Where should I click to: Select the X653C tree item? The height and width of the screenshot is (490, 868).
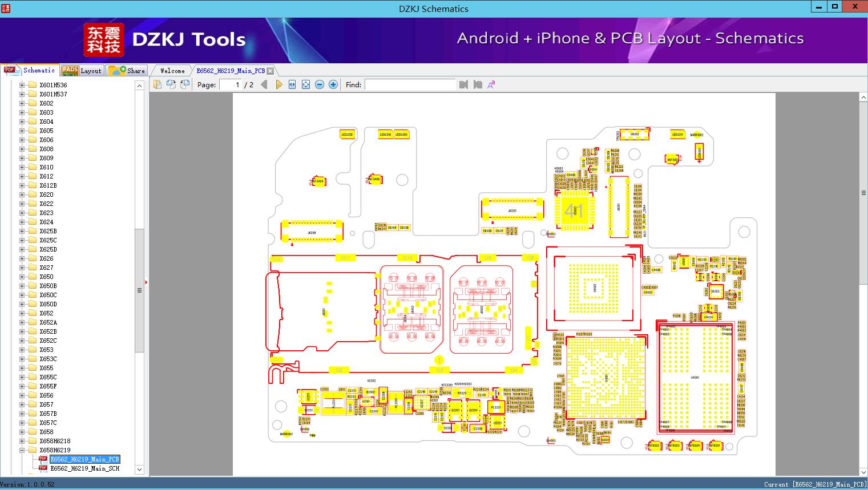tap(48, 359)
